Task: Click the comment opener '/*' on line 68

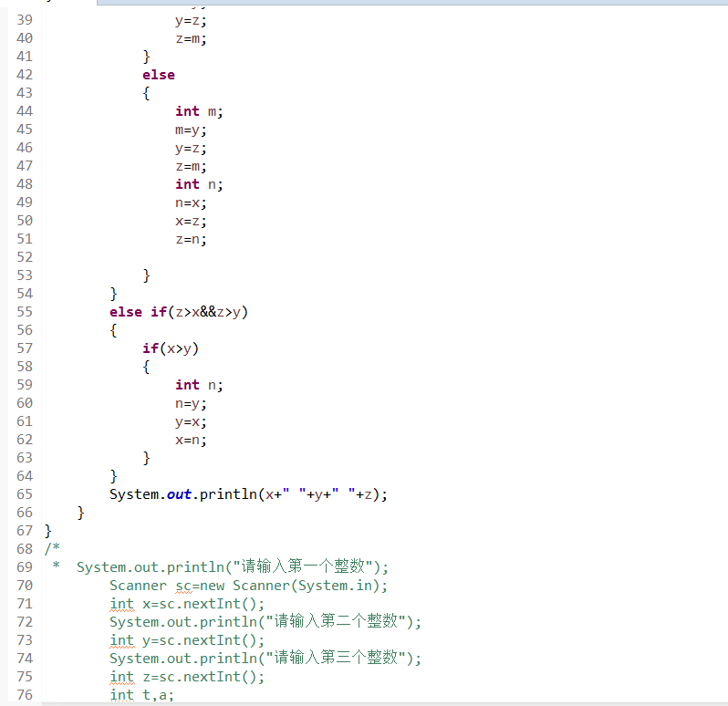Action: point(52,548)
